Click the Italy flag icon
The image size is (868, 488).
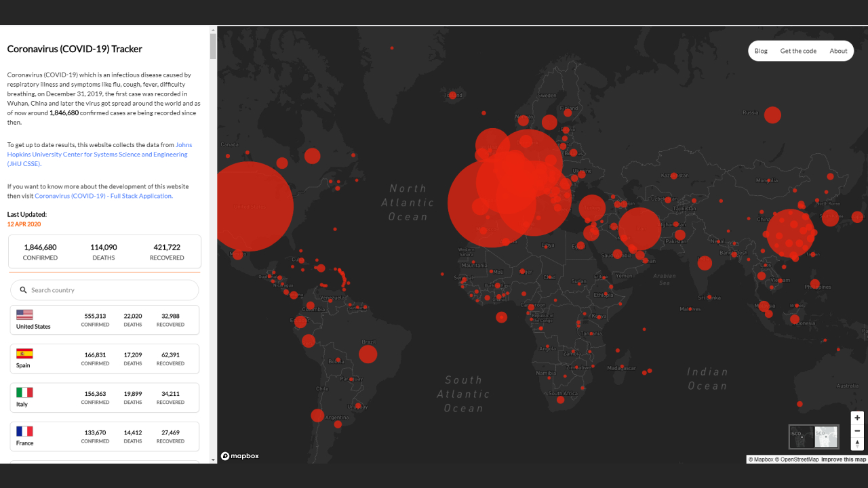(x=24, y=392)
